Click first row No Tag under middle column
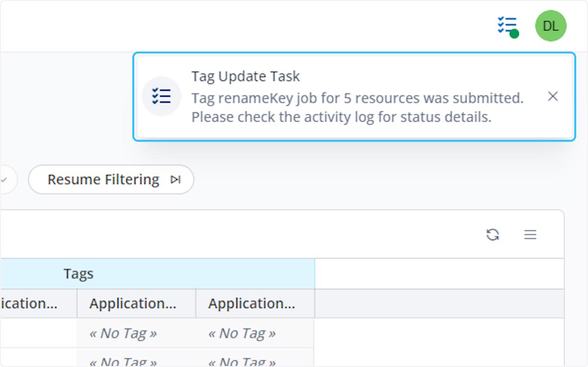This screenshot has width=588, height=367. (122, 334)
